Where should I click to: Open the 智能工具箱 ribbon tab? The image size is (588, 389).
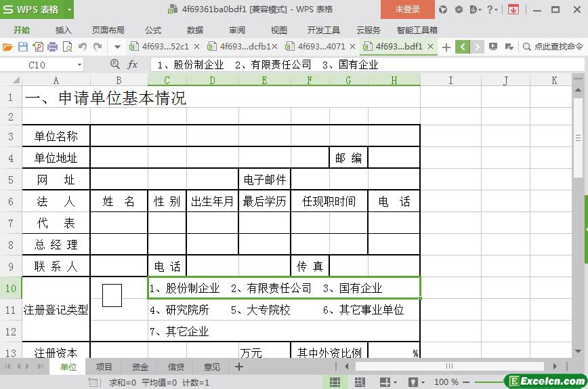417,30
